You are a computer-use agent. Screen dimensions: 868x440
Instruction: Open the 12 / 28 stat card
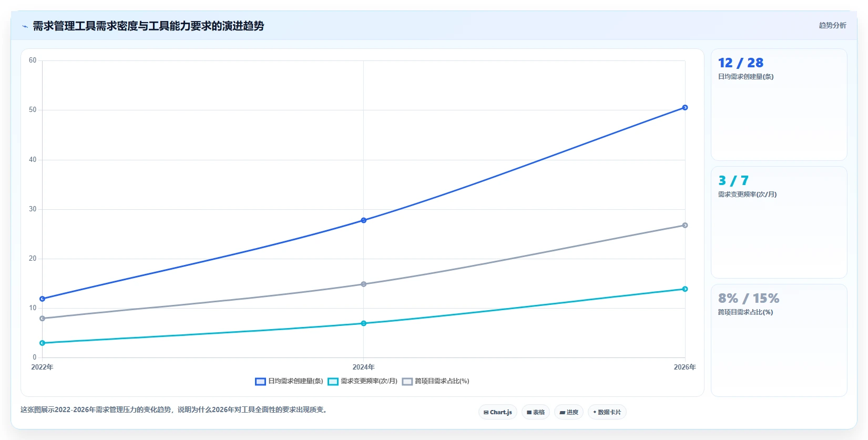779,105
